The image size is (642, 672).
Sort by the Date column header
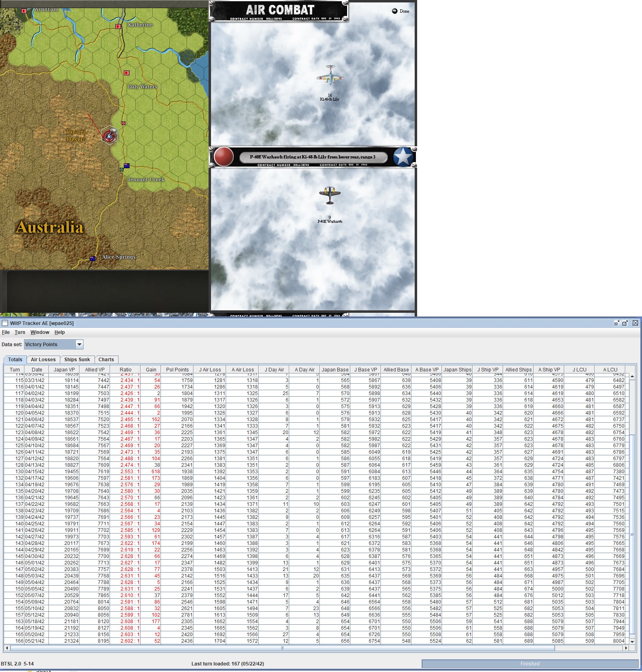[37, 370]
